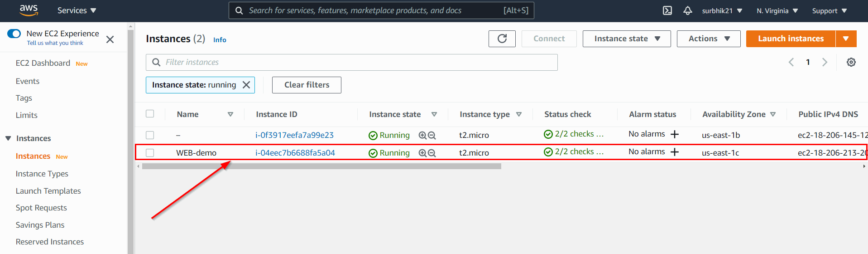Image resolution: width=868 pixels, height=254 pixels.
Task: Open Launch Templates in sidebar
Action: point(48,191)
